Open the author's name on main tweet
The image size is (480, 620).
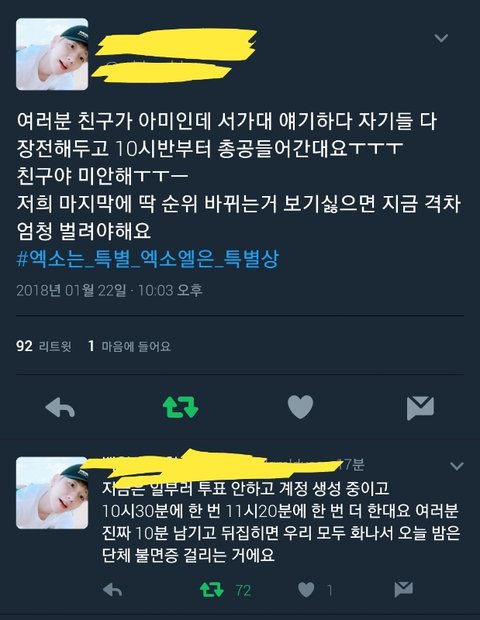[176, 42]
